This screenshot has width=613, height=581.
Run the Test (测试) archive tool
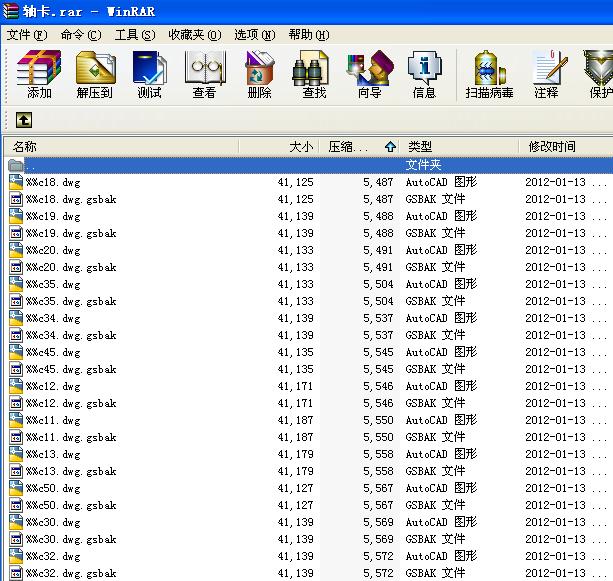[149, 74]
